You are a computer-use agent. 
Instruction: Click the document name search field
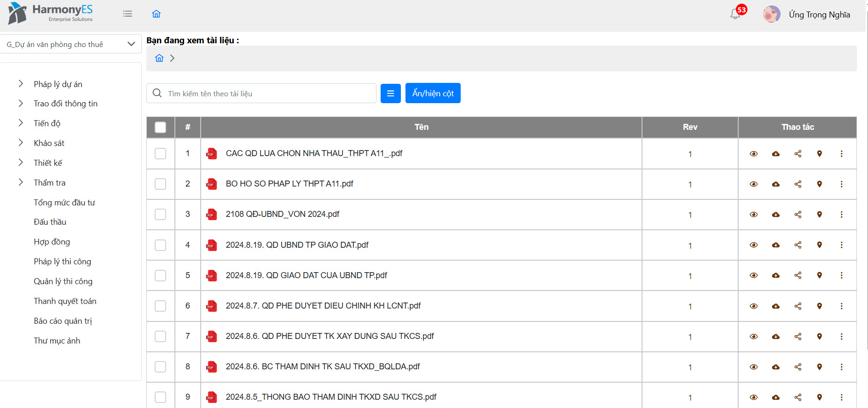[x=269, y=93]
